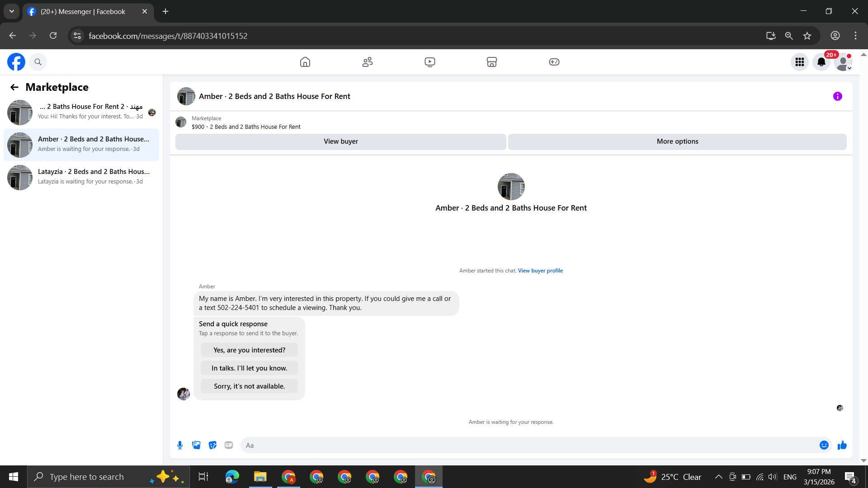Viewport: 868px width, 488px height.
Task: Open the Windows Start menu
Action: coord(14,477)
